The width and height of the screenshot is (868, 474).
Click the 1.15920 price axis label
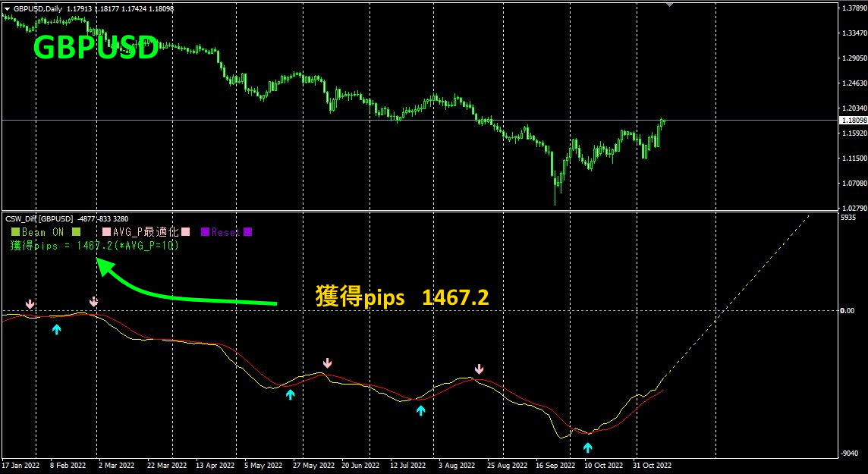click(853, 133)
